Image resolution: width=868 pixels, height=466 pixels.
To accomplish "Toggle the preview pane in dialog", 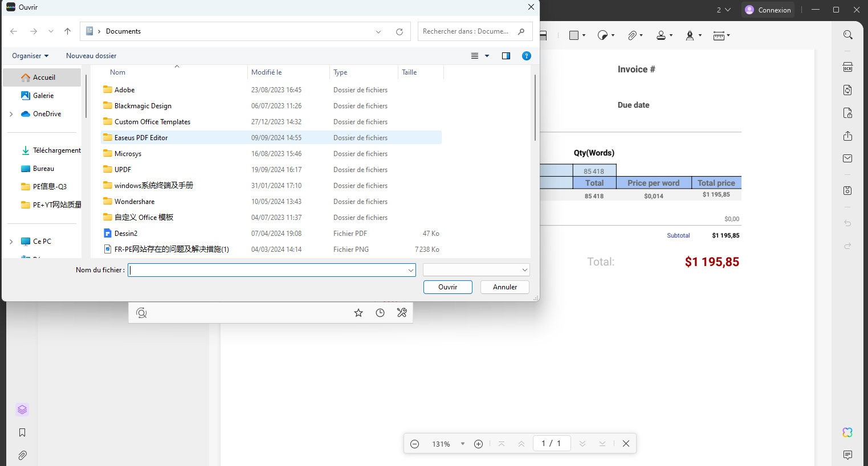I will coord(506,56).
